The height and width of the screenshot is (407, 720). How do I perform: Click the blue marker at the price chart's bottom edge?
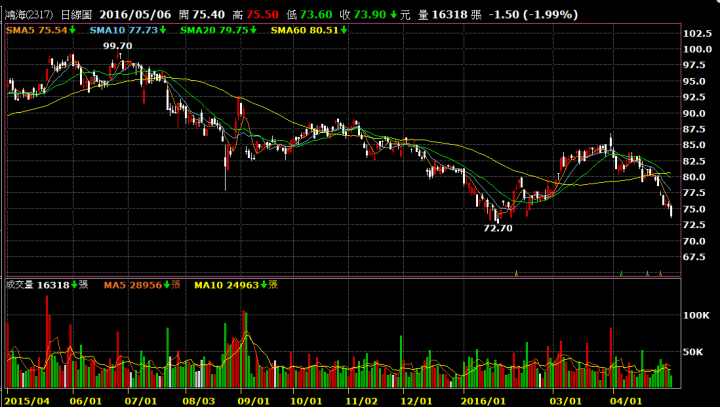point(647,273)
